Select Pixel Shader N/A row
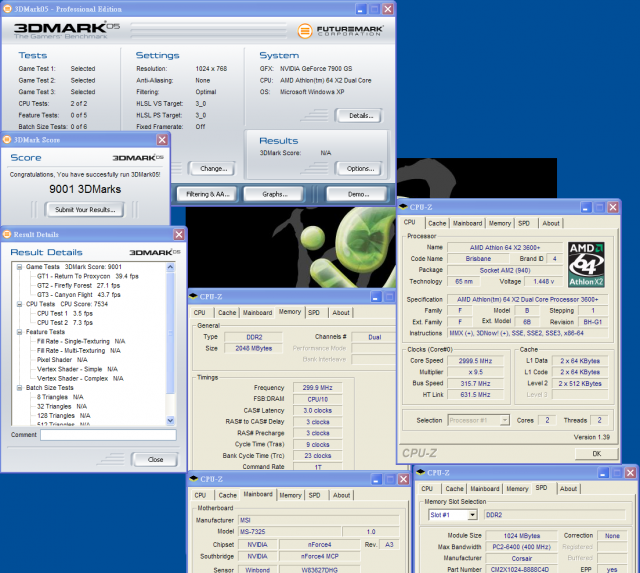Image resolution: width=640 pixels, height=573 pixels. click(x=62, y=360)
